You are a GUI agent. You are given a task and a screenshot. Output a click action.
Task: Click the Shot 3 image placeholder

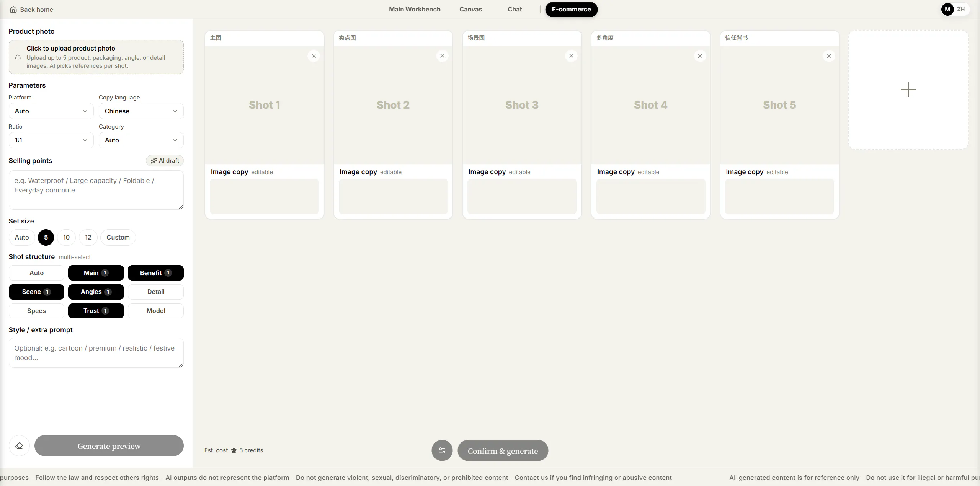tap(522, 105)
